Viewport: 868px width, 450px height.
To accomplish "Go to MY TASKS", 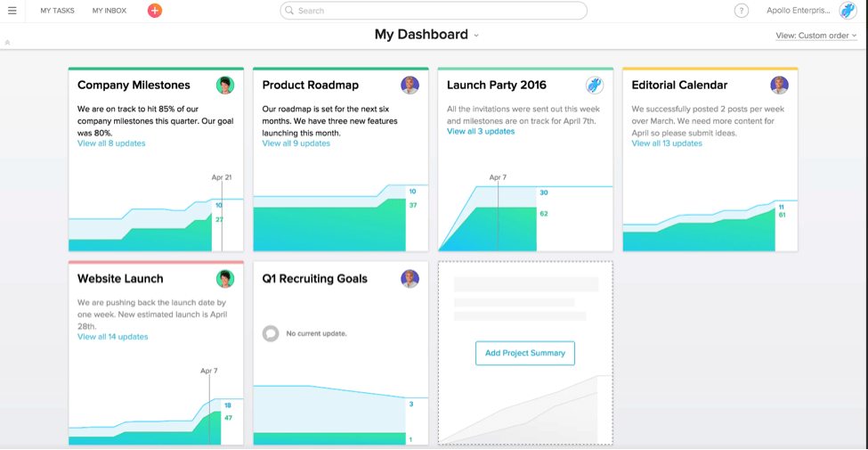I will (58, 11).
